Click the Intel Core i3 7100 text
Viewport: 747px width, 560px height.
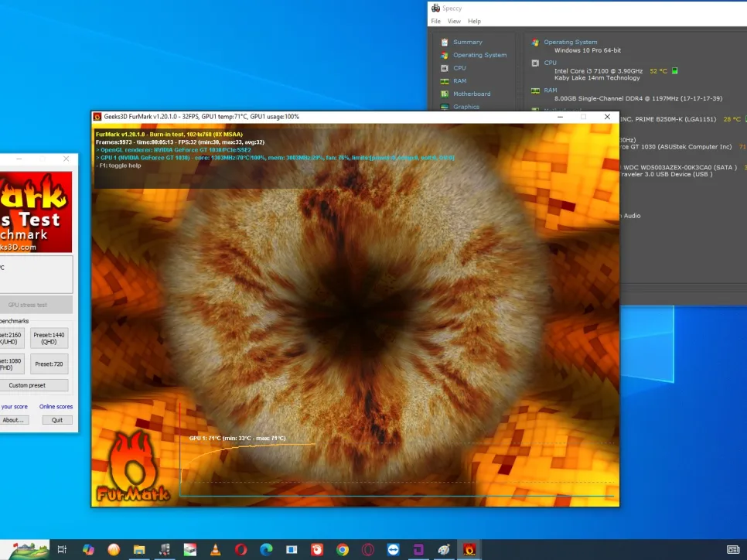[x=599, y=71]
